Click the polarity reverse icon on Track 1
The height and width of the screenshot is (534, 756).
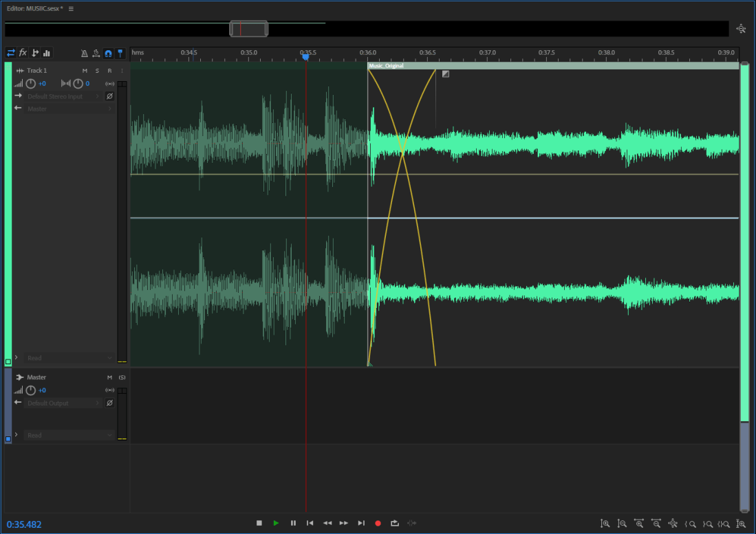(x=109, y=96)
